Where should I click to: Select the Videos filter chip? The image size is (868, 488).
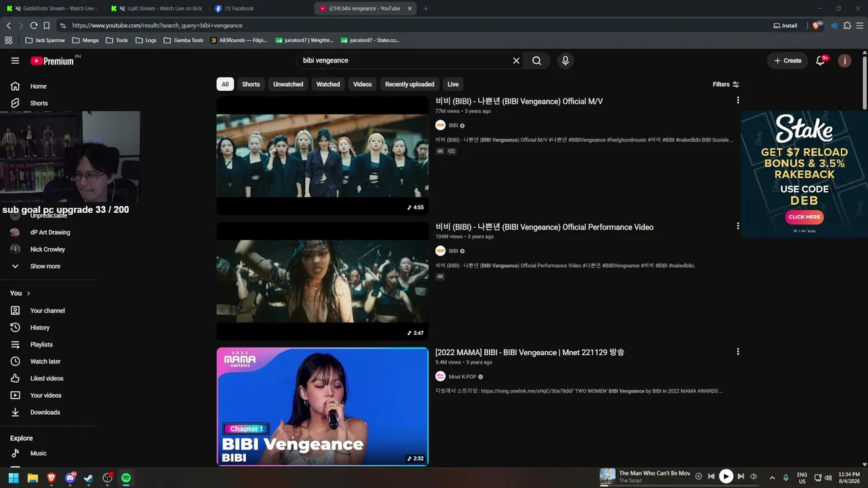(362, 84)
